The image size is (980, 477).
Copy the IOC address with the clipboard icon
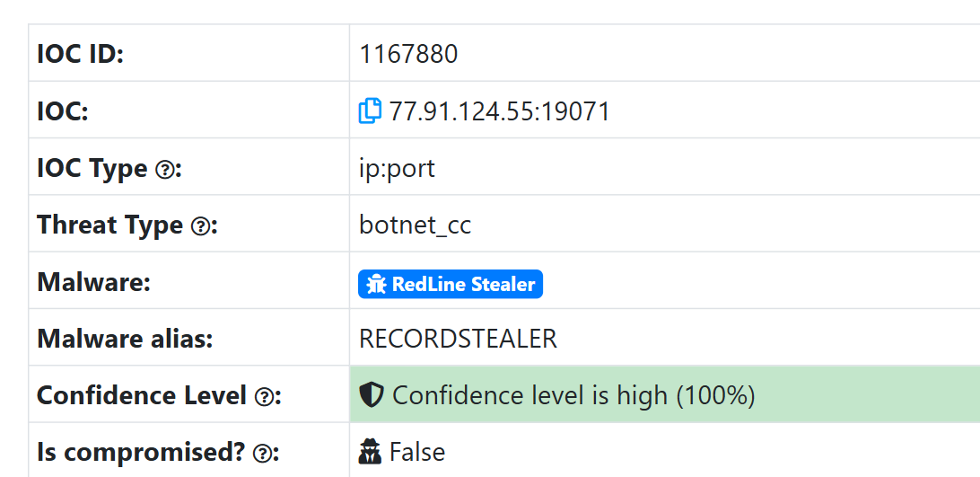[370, 111]
